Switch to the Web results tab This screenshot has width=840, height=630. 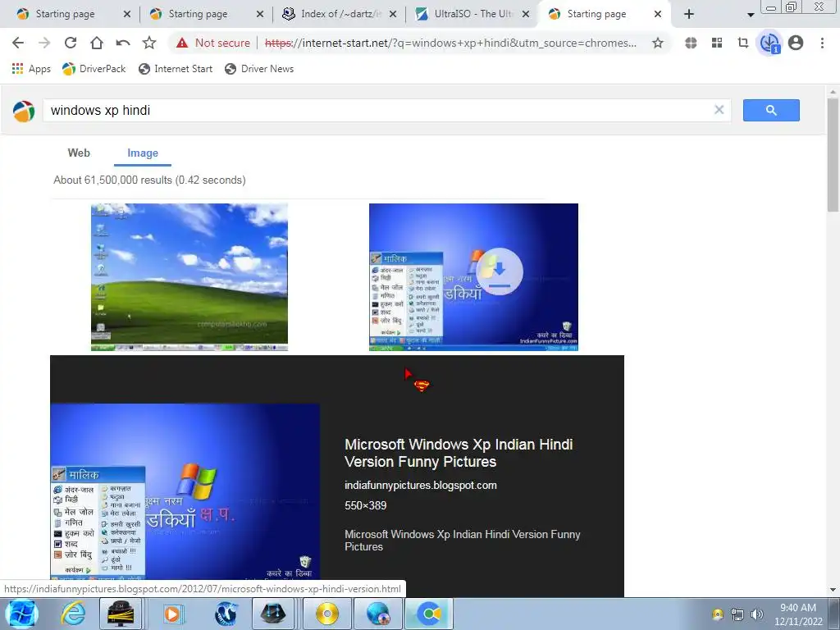pyautogui.click(x=79, y=153)
